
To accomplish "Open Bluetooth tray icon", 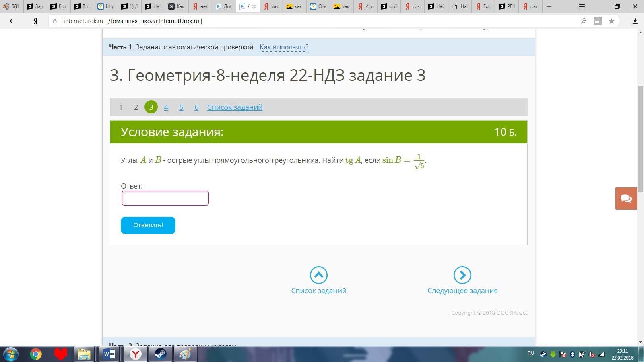I will [x=572, y=354].
